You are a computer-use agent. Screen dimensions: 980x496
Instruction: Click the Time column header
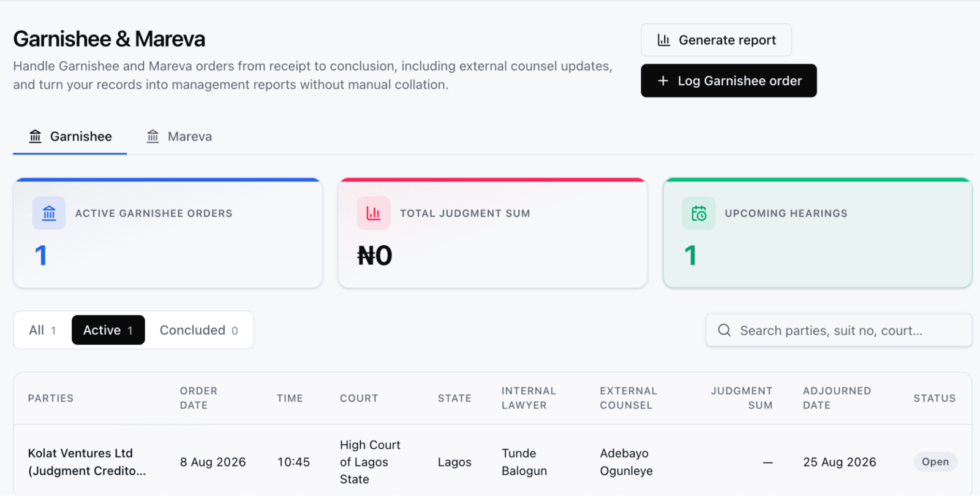[x=290, y=399]
